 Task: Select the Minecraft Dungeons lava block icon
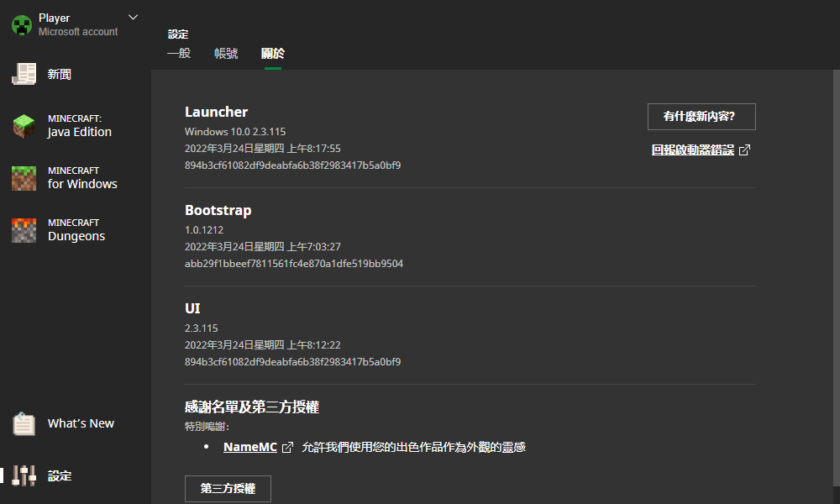tap(24, 230)
